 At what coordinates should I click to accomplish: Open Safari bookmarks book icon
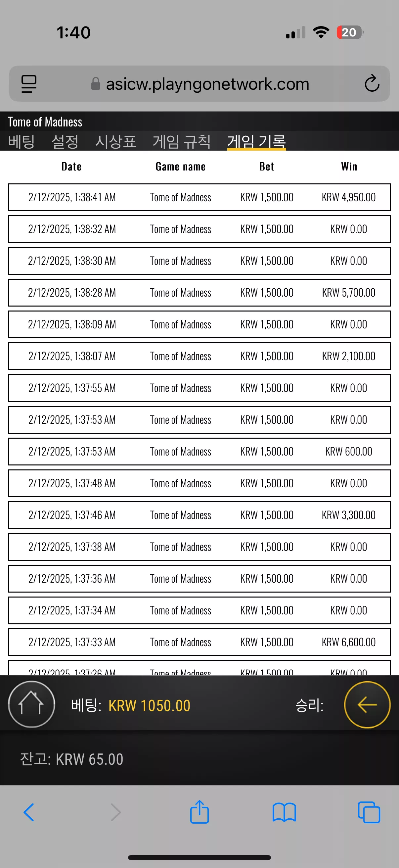coord(284,812)
